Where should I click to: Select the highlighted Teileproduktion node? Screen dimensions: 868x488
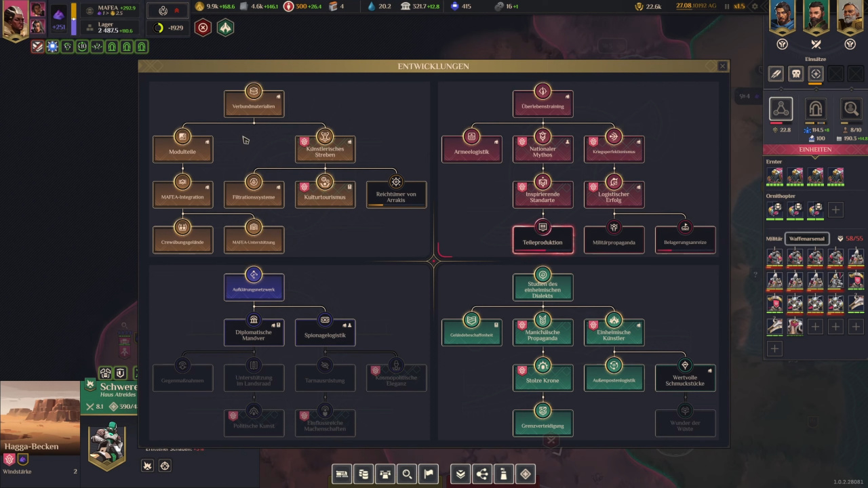[x=542, y=240]
